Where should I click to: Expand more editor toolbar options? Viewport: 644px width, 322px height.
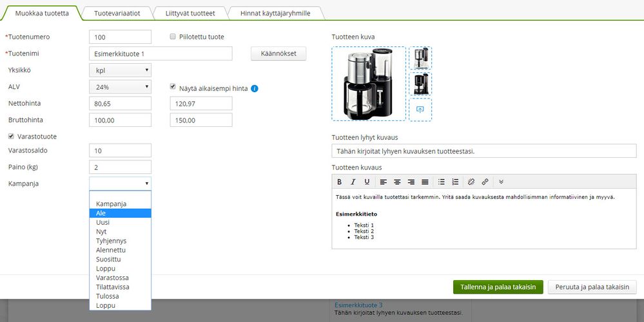pyautogui.click(x=501, y=182)
